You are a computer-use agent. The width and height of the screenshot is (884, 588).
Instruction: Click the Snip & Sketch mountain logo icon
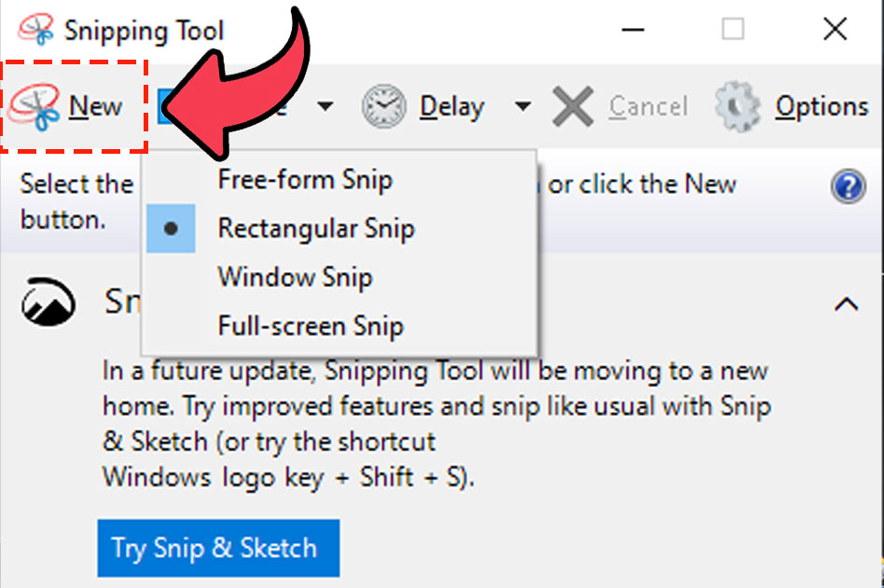tap(48, 301)
